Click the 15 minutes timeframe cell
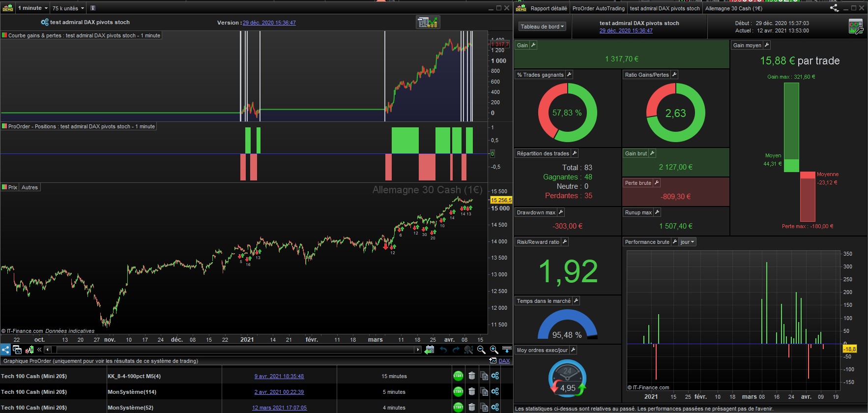 394,376
